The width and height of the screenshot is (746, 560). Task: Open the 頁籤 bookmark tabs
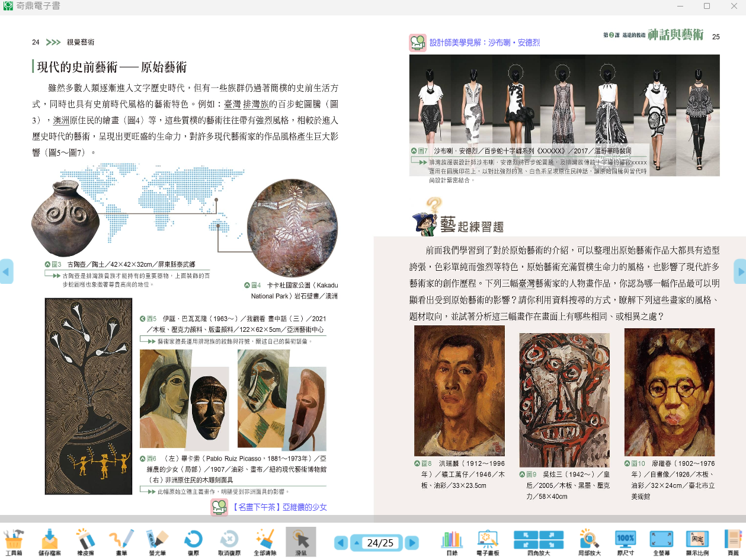734,542
